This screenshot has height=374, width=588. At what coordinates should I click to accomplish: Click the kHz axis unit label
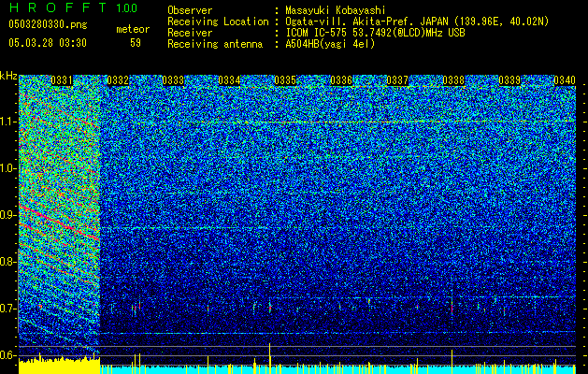(8, 76)
